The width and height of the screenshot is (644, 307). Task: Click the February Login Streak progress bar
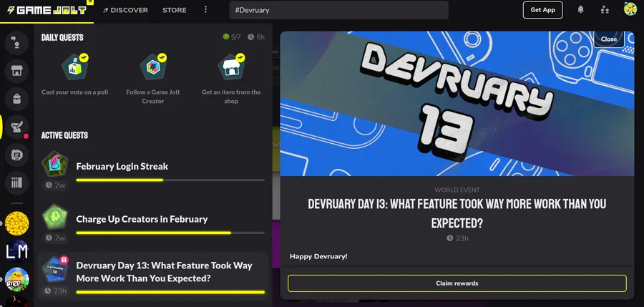tap(170, 180)
